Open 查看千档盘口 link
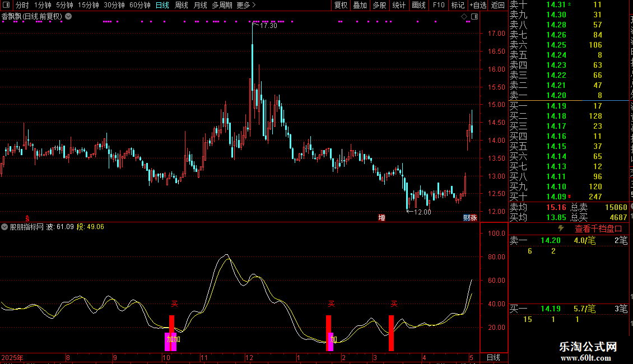Viewport: 633px width, 364px height. (598, 229)
